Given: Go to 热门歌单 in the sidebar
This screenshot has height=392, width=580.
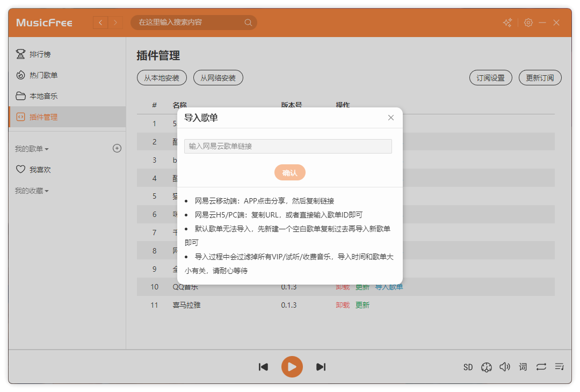Looking at the screenshot, I should coord(43,75).
